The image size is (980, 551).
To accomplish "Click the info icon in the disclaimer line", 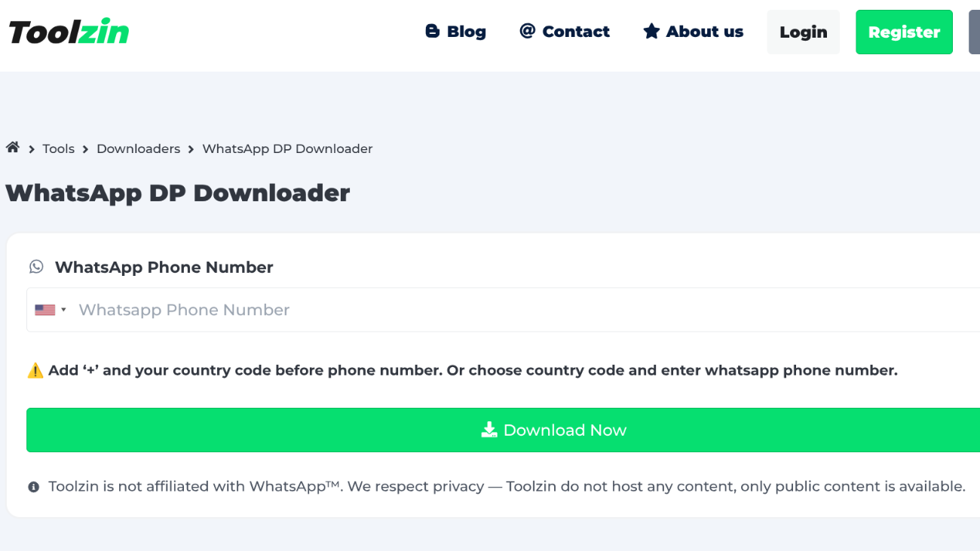I will click(33, 486).
